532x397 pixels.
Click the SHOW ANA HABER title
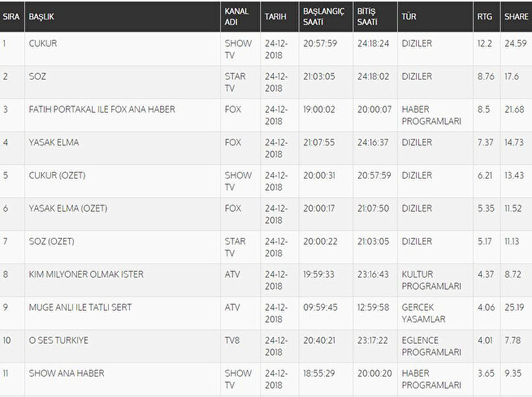(x=67, y=373)
